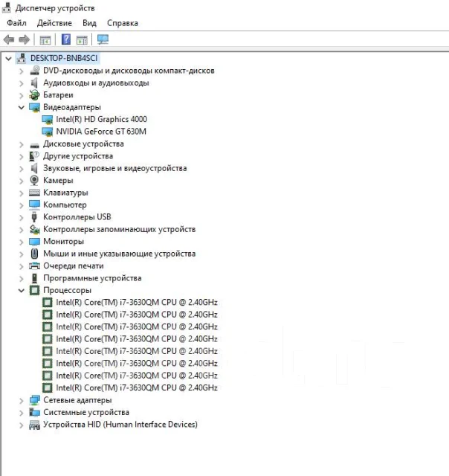This screenshot has width=449, height=476.
Task: Click the speaker icon beside Аудиовходы и аудиовыходы
Action: [x=34, y=83]
